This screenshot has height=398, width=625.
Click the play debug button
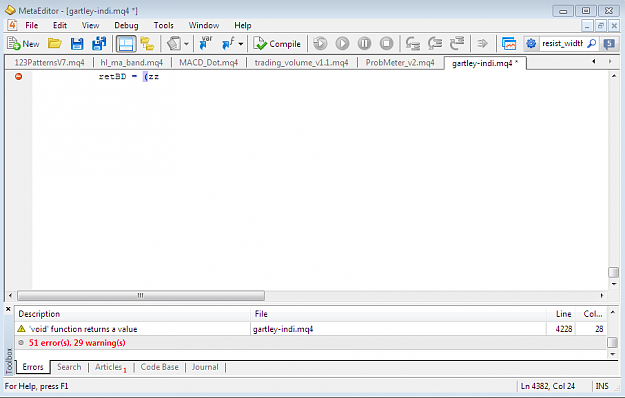342,43
